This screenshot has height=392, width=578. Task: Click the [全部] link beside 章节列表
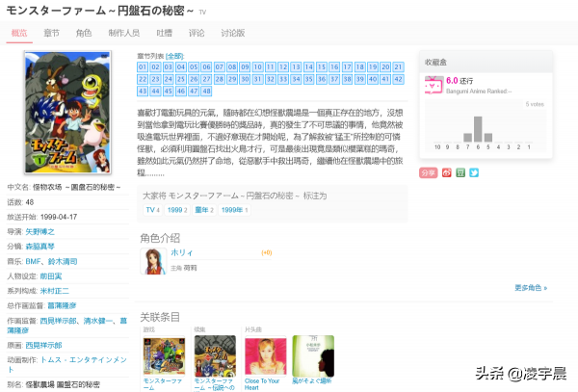coord(174,56)
